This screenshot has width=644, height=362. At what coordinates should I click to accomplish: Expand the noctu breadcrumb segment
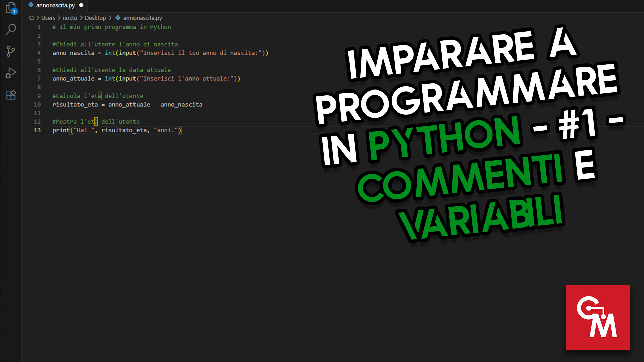pos(70,18)
